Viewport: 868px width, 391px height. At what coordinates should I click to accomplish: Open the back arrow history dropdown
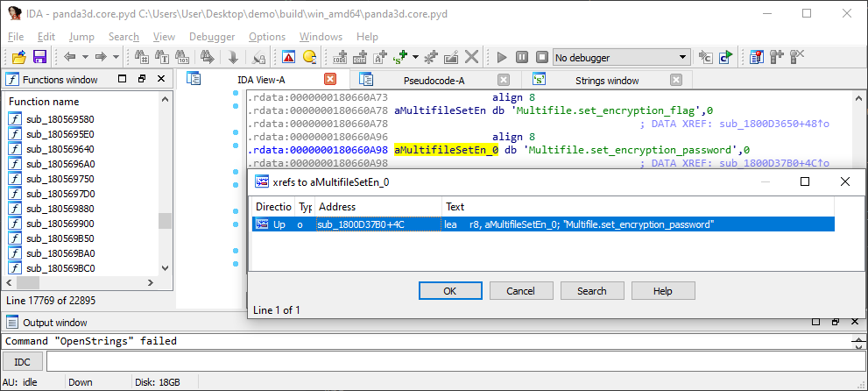click(x=85, y=57)
